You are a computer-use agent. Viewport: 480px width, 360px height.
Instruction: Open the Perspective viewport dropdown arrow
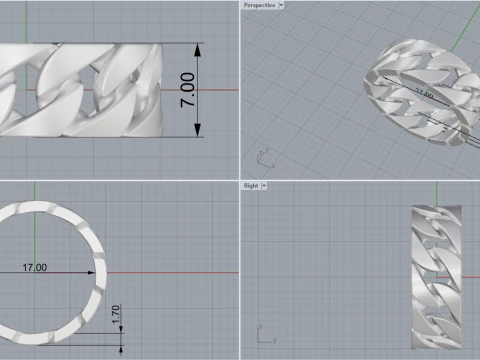point(281,5)
